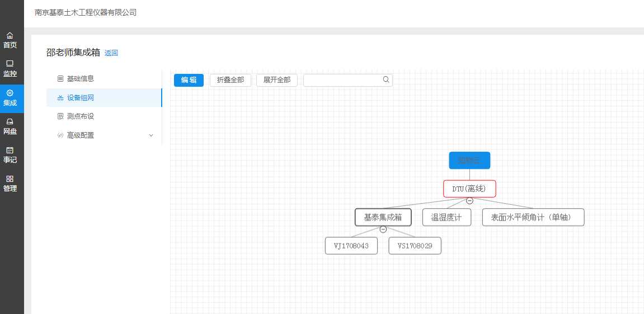Open the 基础信息 menu item
Viewport: 644px width, 314px height.
[80, 79]
